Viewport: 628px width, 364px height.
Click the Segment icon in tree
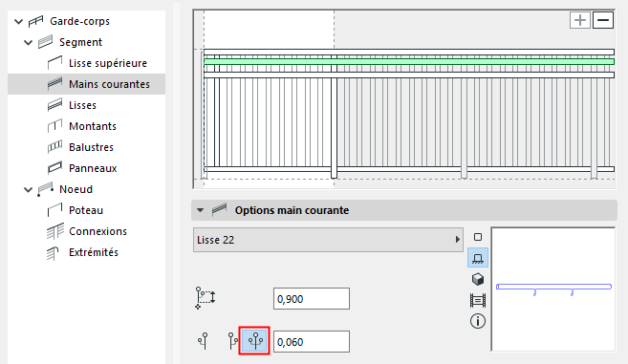click(x=45, y=42)
